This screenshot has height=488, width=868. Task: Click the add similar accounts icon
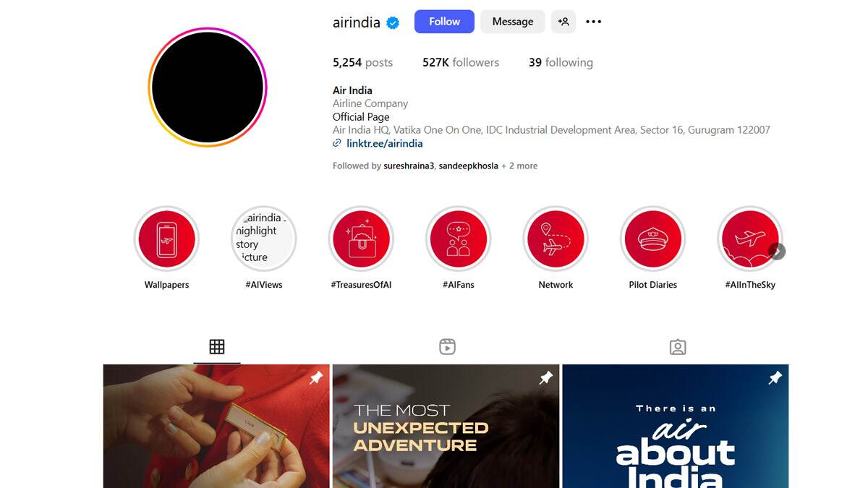[563, 22]
